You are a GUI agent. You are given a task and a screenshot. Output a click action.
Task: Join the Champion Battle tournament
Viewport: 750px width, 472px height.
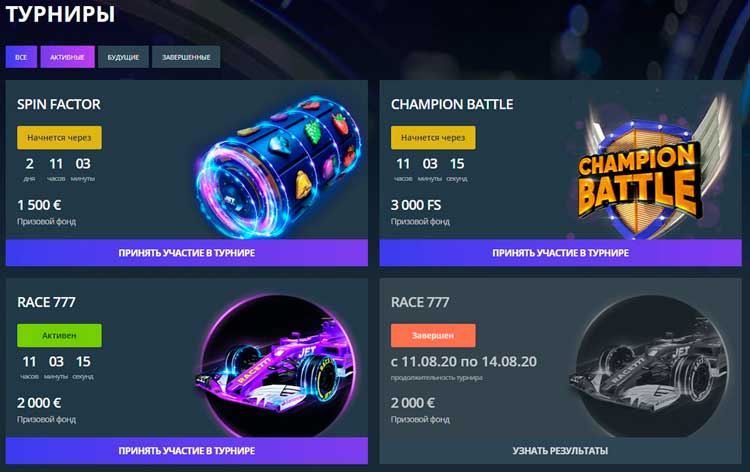561,252
